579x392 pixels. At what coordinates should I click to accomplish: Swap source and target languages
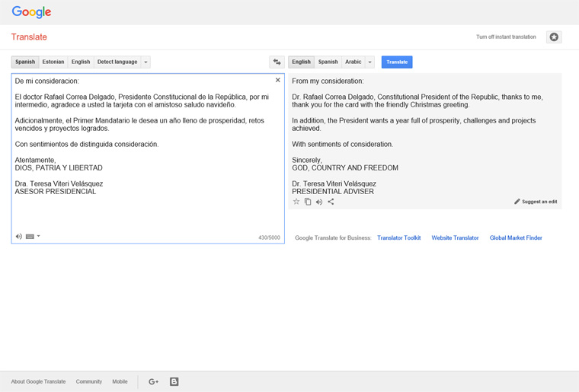[277, 62]
